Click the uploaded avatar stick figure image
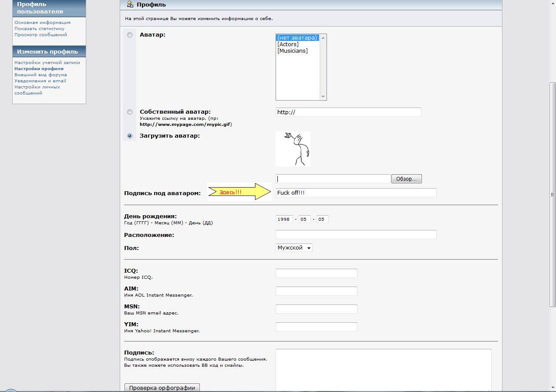556x392 pixels. point(293,149)
